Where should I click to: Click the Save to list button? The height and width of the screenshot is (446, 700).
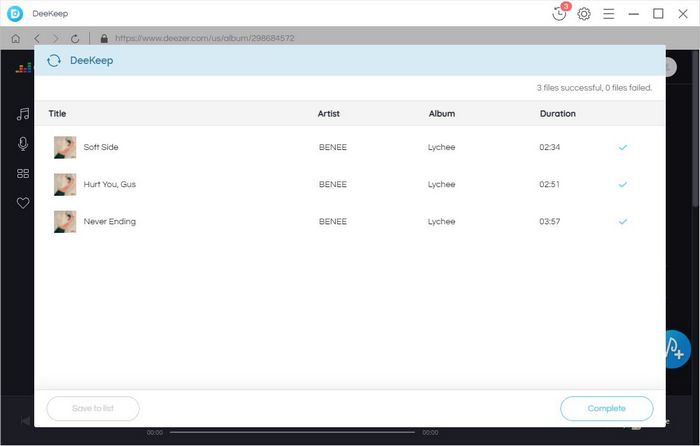(93, 408)
